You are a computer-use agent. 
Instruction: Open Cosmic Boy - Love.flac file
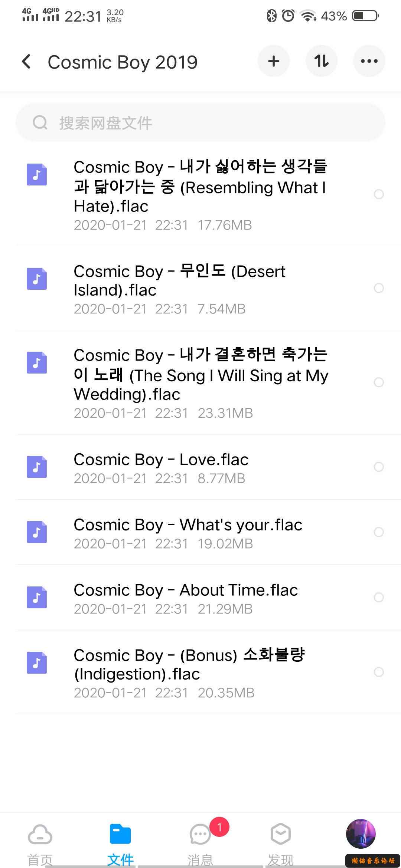tap(200, 467)
